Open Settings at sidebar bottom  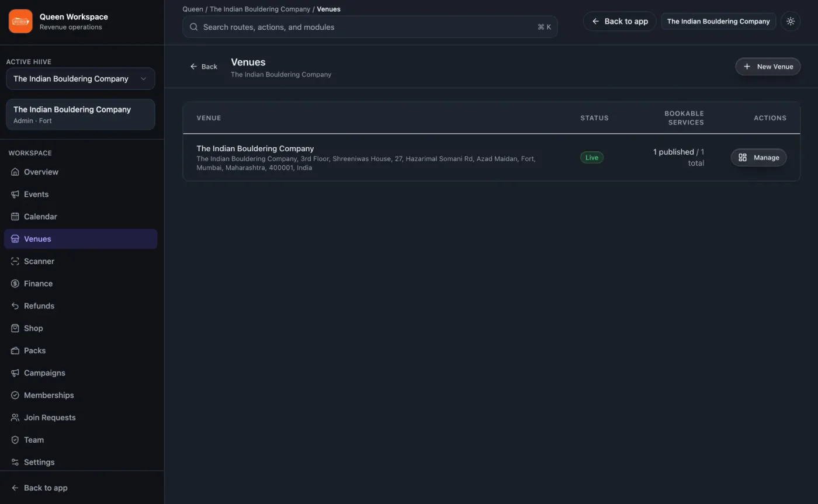click(81, 462)
